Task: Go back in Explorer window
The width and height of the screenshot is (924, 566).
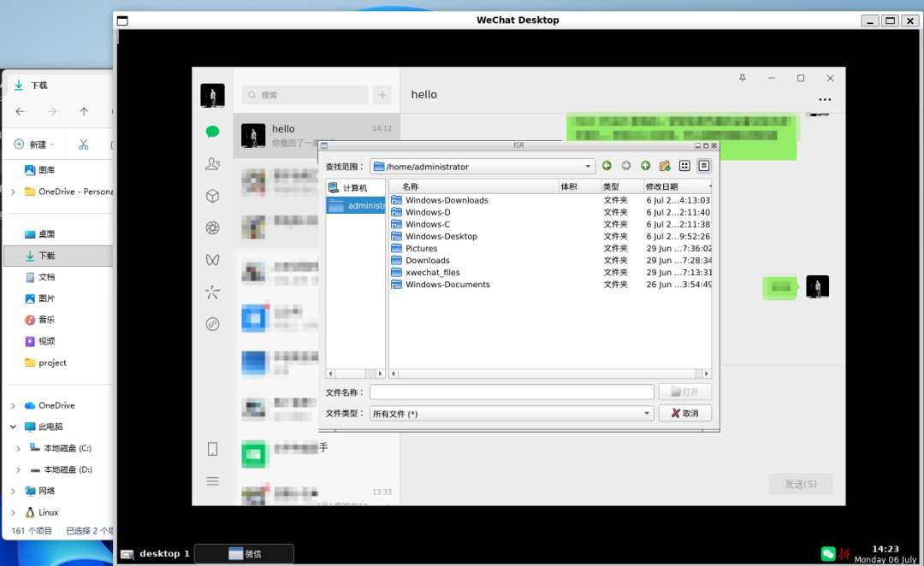Action: (20, 111)
